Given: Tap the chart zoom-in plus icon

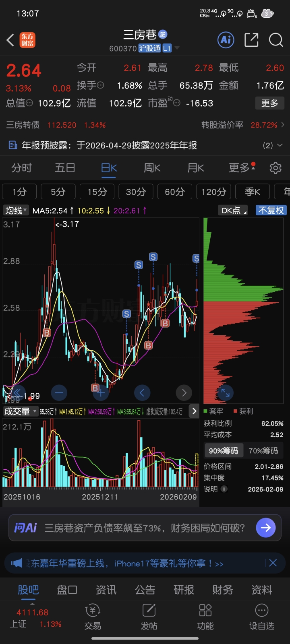Looking at the screenshot, I should tap(101, 392).
